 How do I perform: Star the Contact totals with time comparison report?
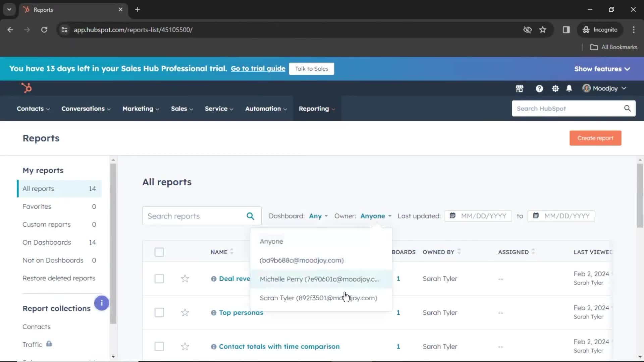pyautogui.click(x=185, y=346)
